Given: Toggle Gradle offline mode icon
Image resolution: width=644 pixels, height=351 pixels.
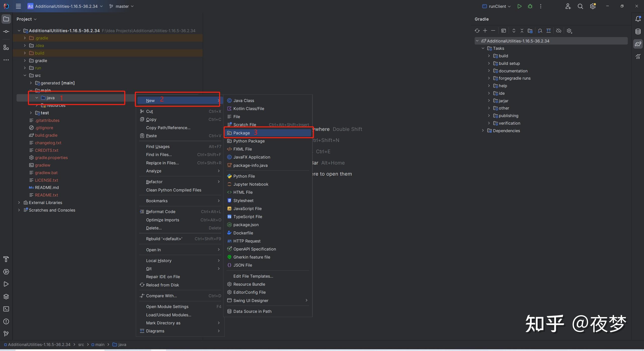Looking at the screenshot, I should coord(559,31).
